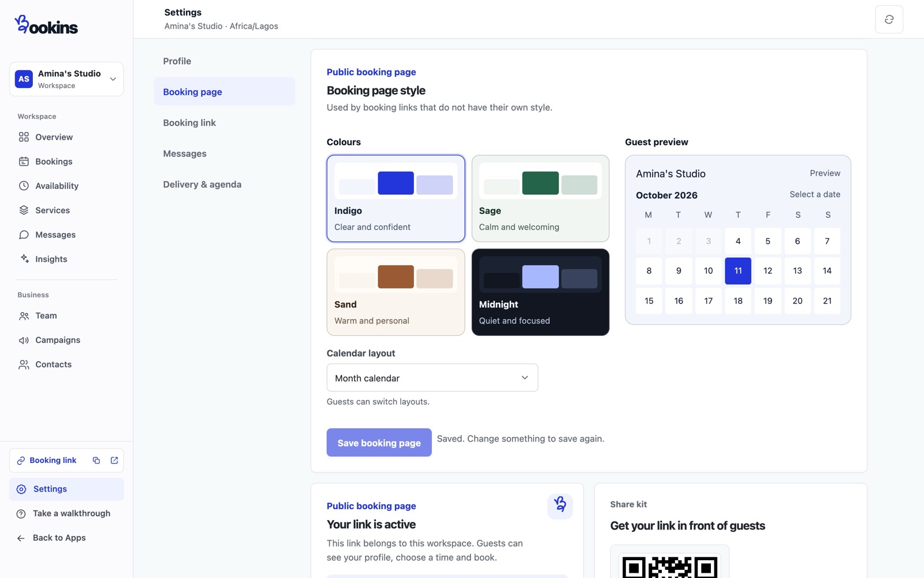This screenshot has width=924, height=578.
Task: Click the Bookins logo
Action: [46, 25]
